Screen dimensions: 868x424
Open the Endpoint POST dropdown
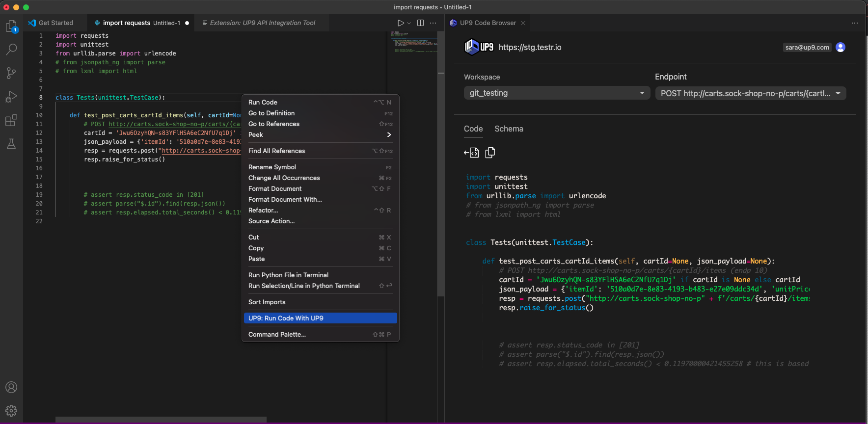[x=751, y=93]
